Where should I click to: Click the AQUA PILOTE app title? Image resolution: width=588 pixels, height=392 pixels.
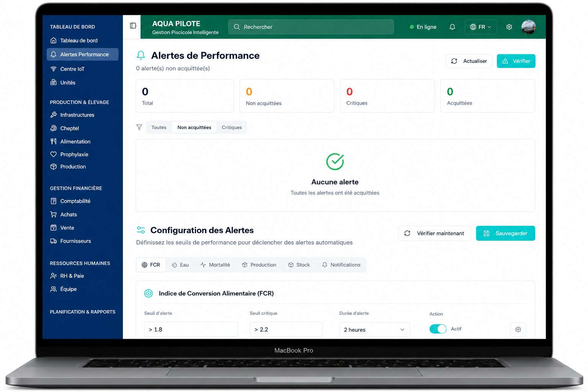(x=176, y=23)
